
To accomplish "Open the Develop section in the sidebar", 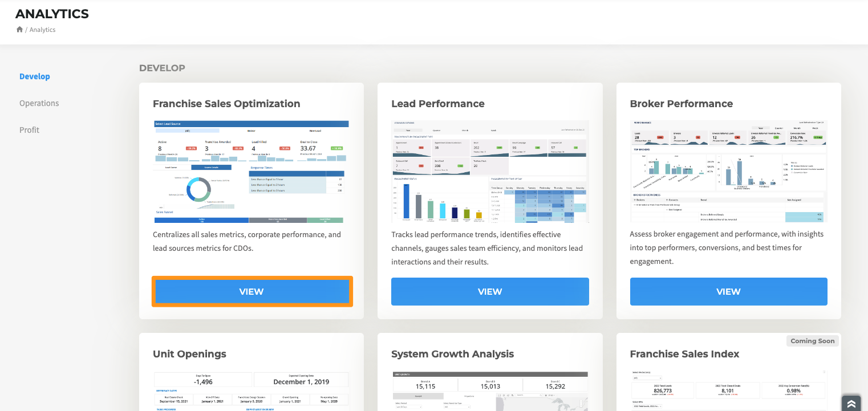I will (x=35, y=76).
